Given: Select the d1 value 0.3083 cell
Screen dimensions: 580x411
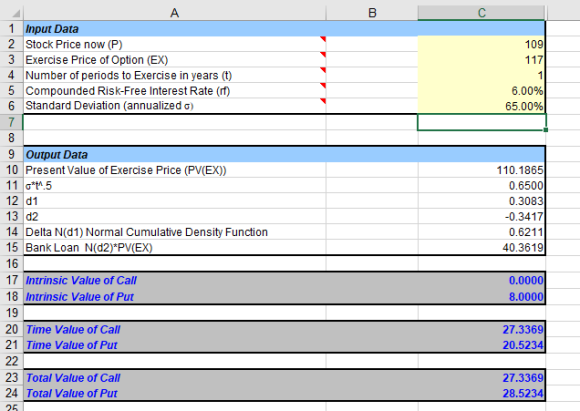Looking at the screenshot, I should click(481, 201).
